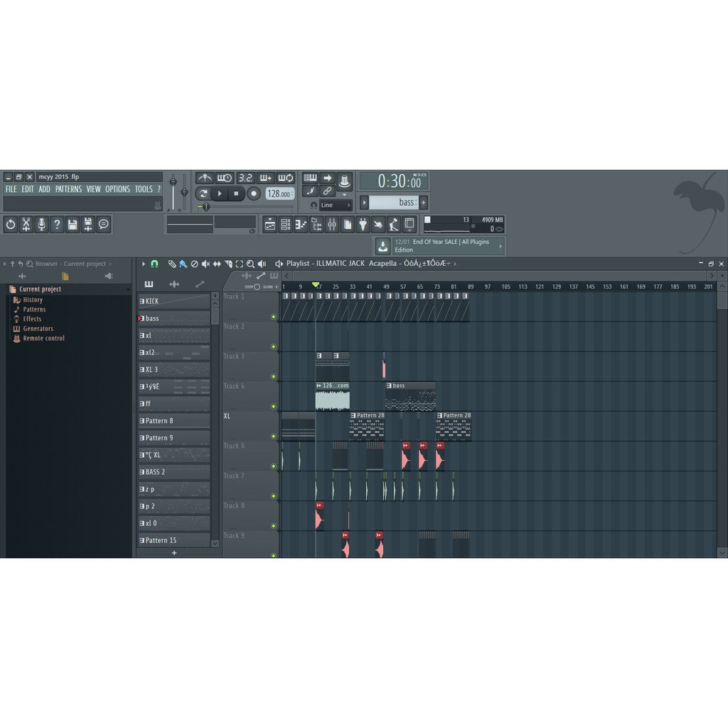
Task: Open the Channel rack icon
Action: coord(284,225)
